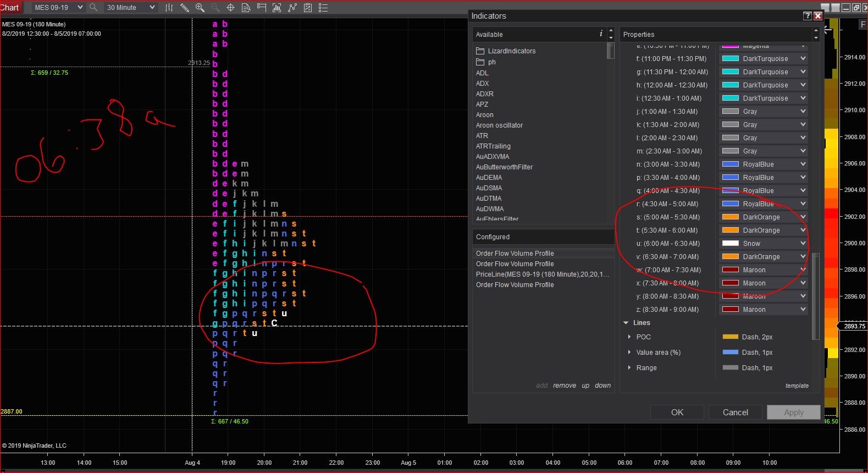Click the Indicators dialog help question icon

coord(808,16)
